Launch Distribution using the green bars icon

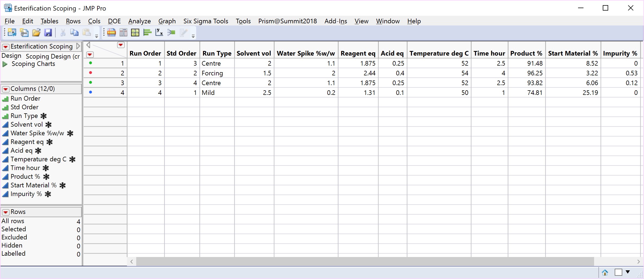pyautogui.click(x=147, y=33)
